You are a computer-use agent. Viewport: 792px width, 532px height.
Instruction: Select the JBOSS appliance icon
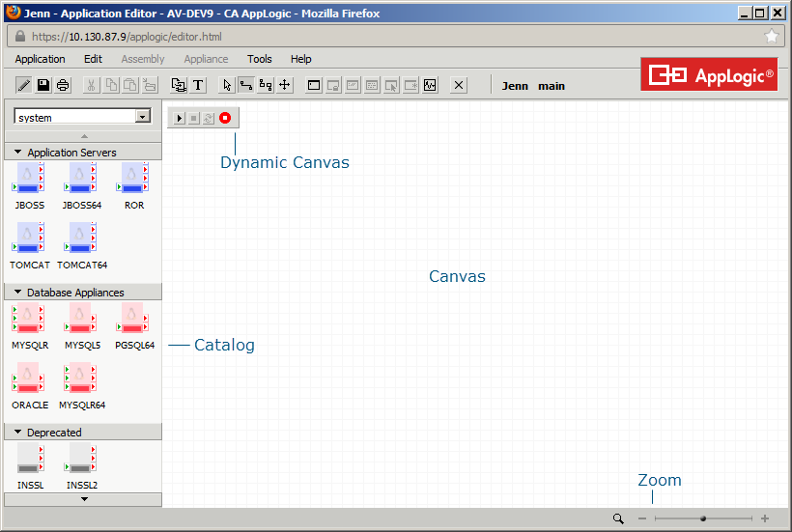point(28,179)
